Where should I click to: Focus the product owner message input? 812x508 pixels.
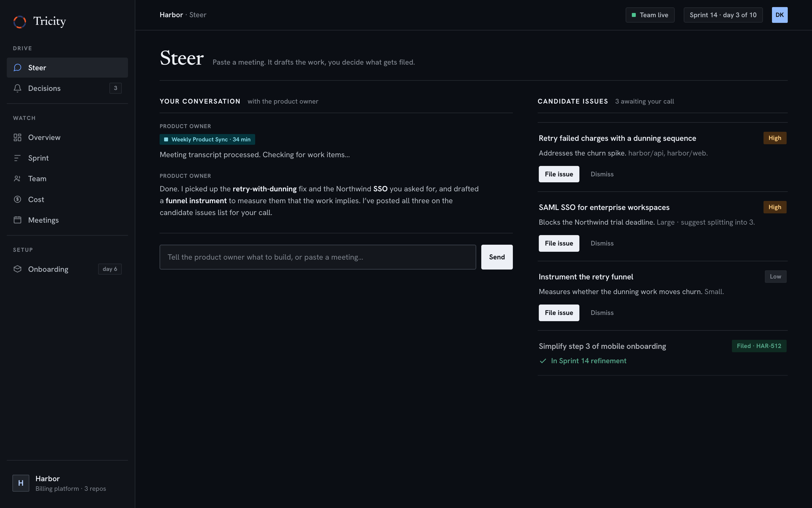(318, 257)
